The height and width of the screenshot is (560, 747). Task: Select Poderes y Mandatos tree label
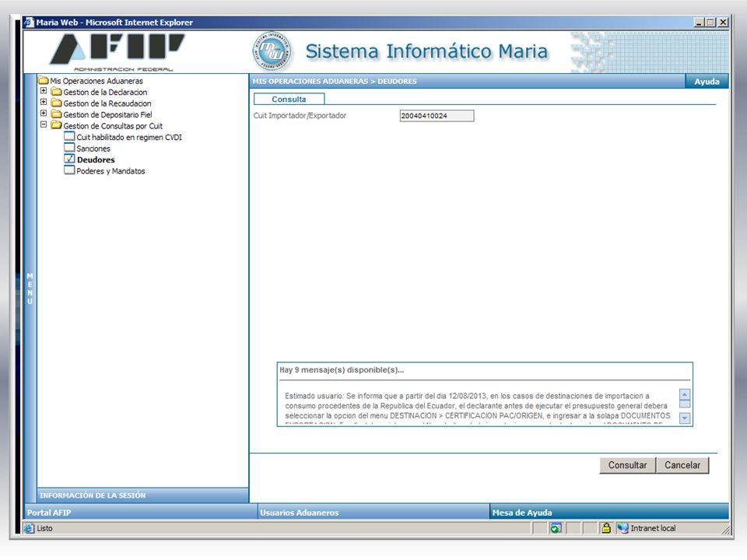(x=110, y=171)
